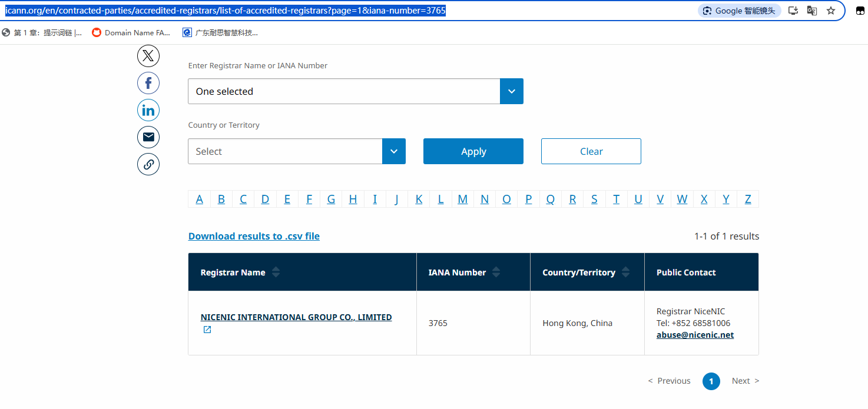This screenshot has height=409, width=868.
Task: Filter registrars by letter O
Action: click(506, 199)
